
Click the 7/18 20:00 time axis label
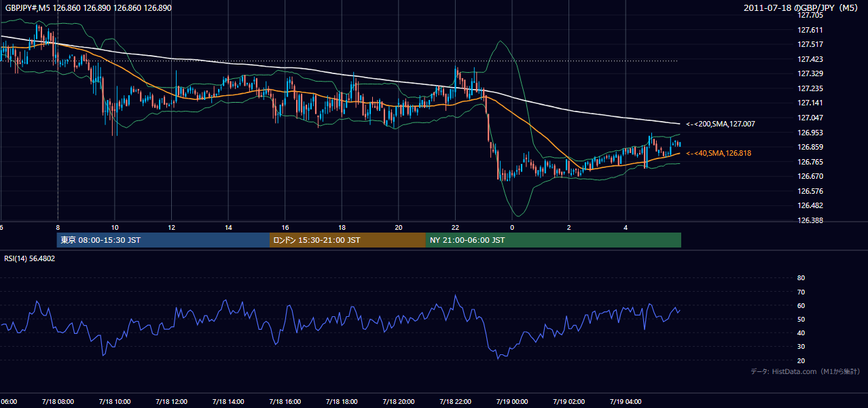pyautogui.click(x=398, y=402)
